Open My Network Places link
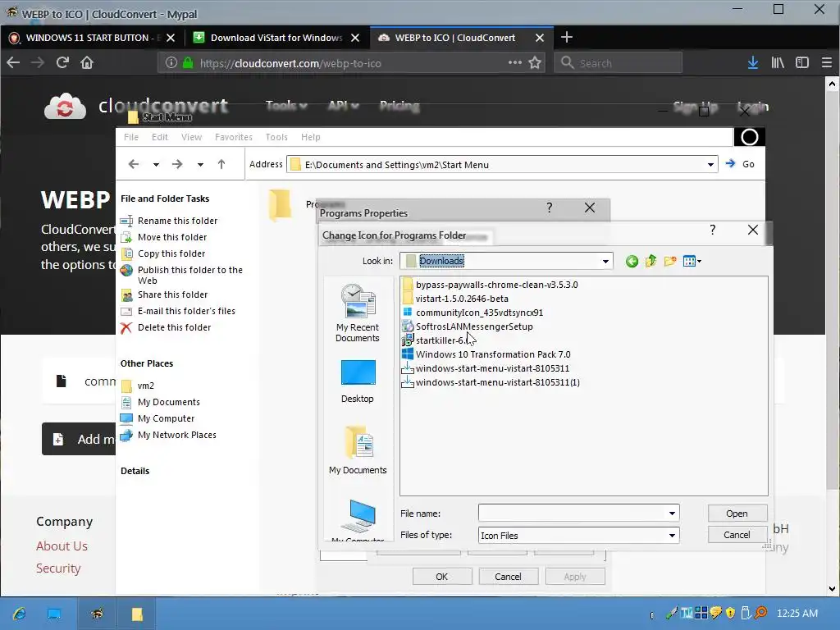 coord(177,435)
